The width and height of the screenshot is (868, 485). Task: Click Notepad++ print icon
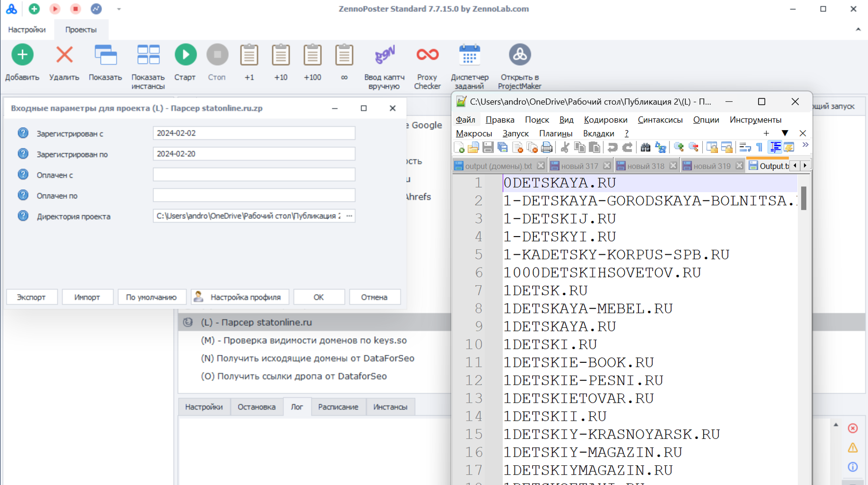[x=547, y=147]
